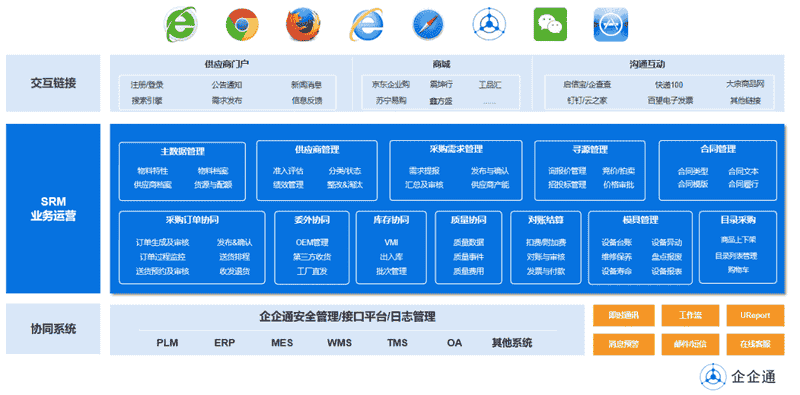Click the green 360 browser icon
Viewport: 800px width, 395px height.
(x=181, y=24)
